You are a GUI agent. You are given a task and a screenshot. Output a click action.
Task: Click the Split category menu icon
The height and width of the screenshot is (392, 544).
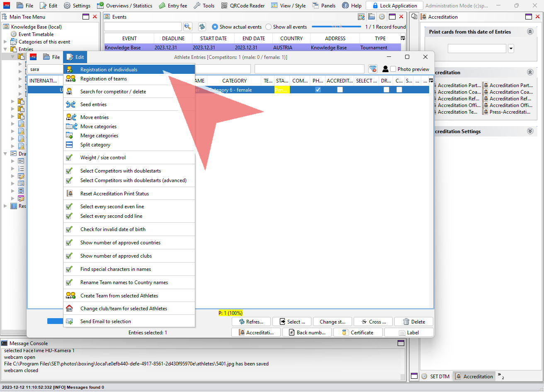pos(70,145)
